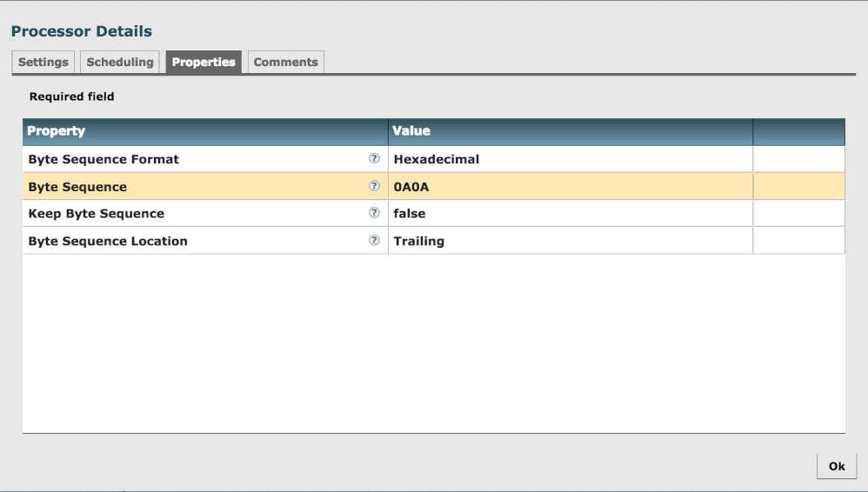Select the Properties tab
Screen dimensions: 868x492
pyautogui.click(x=204, y=62)
